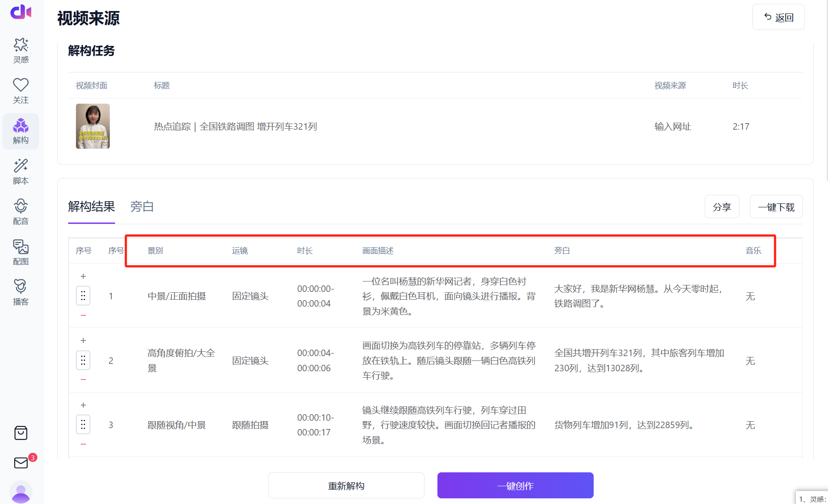Select the 关注 heart icon
The image size is (828, 504).
click(x=20, y=90)
